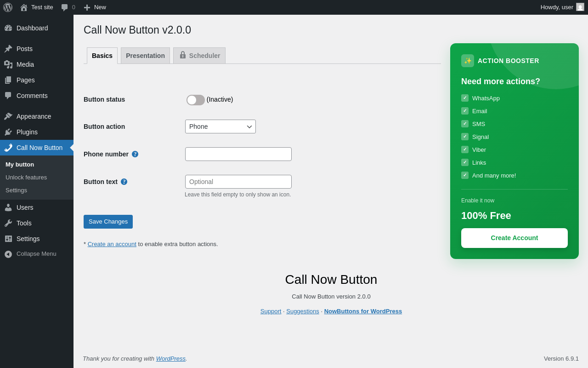Screen dimensions: 588x368
Task: Open the Suggestions link
Action: (x=303, y=311)
